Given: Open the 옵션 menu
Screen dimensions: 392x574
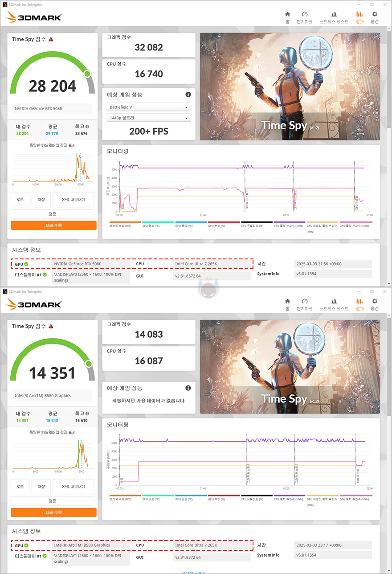Looking at the screenshot, I should pos(375,16).
